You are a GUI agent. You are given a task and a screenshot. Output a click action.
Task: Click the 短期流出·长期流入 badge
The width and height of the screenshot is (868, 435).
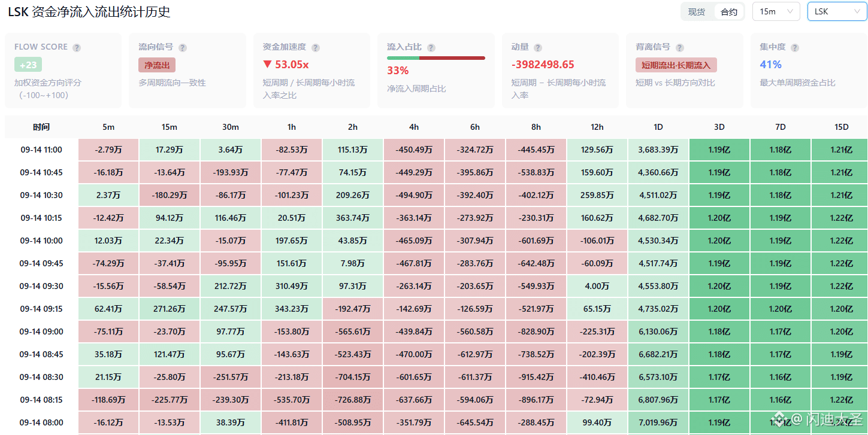pos(676,65)
